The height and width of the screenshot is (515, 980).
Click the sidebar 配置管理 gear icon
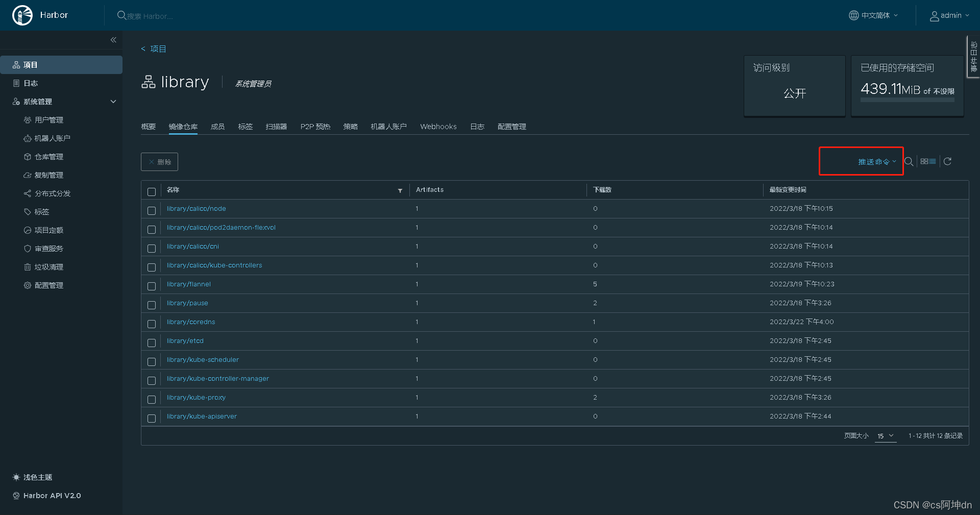[28, 285]
